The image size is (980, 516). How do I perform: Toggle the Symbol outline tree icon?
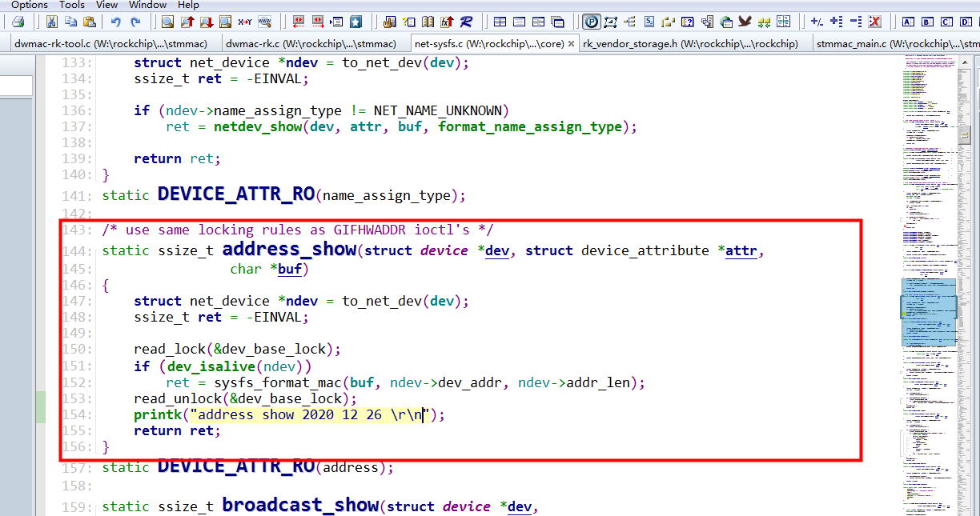click(629, 22)
